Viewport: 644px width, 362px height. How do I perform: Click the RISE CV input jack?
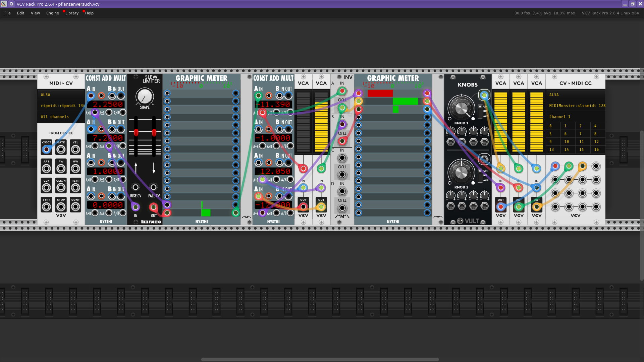(x=136, y=187)
